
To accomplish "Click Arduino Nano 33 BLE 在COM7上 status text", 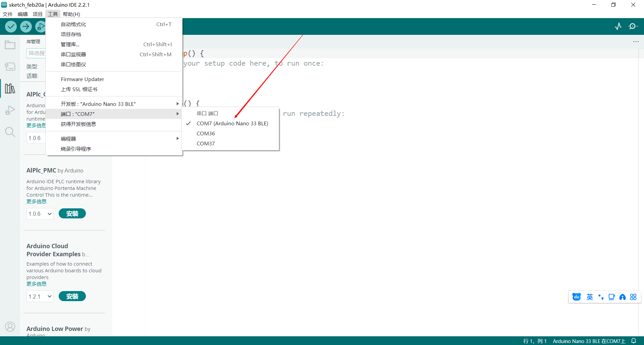I will tap(589, 341).
